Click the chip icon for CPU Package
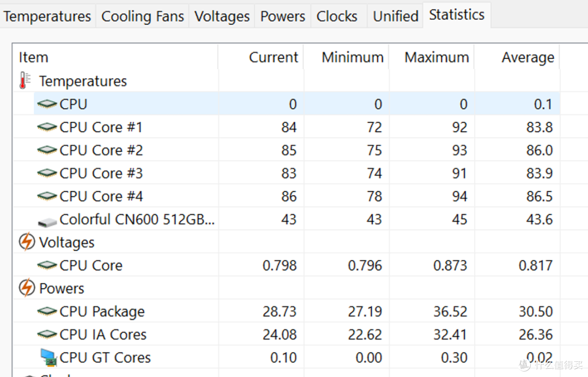Screen dimensions: 588x377 pos(47,311)
